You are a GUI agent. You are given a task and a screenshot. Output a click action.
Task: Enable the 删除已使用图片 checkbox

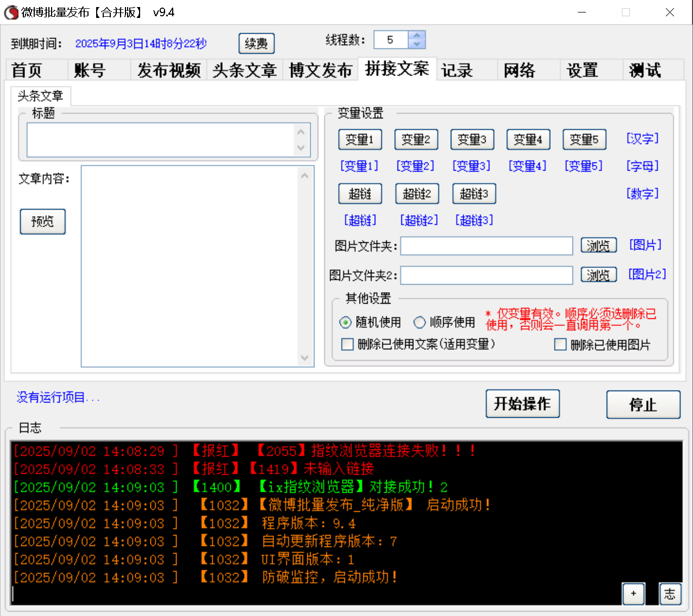click(x=560, y=344)
